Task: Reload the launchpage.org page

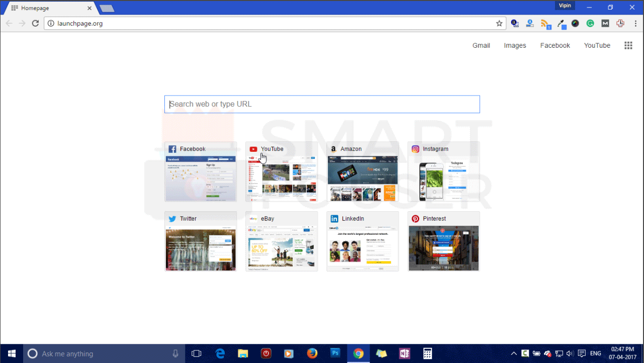Action: click(35, 23)
